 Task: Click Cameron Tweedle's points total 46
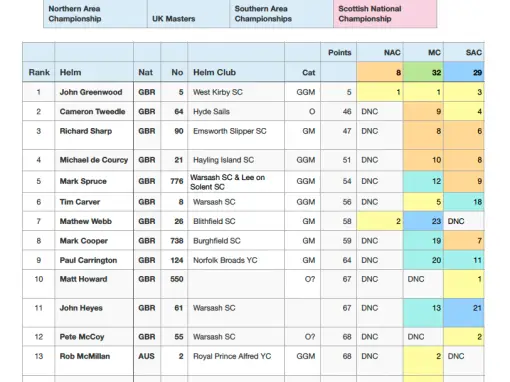click(x=347, y=111)
